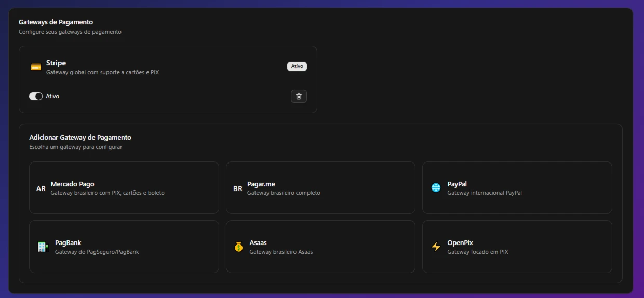Click the AR flag icon on Mercado Pago
The height and width of the screenshot is (298, 644).
41,188
